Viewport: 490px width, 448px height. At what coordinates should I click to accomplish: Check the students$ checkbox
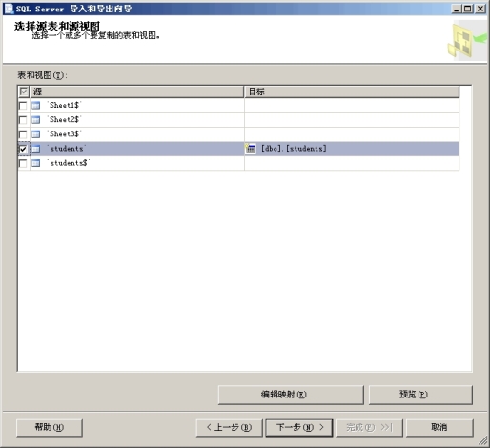point(23,163)
